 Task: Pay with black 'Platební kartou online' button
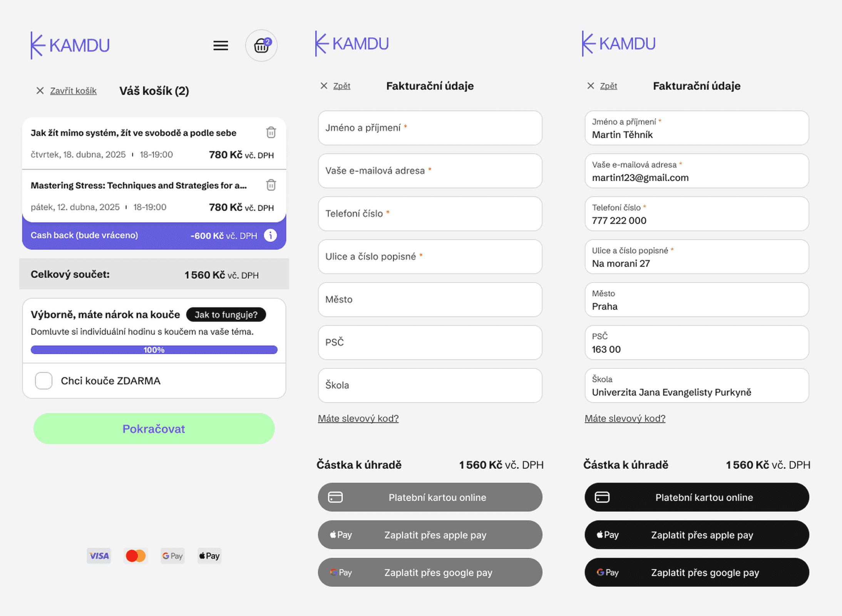pos(697,497)
